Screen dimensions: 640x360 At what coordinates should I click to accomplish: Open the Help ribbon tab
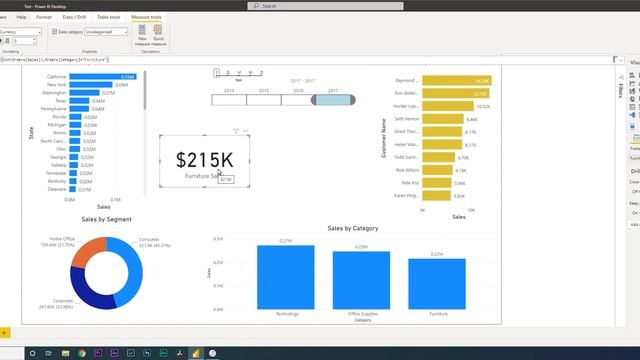click(21, 17)
